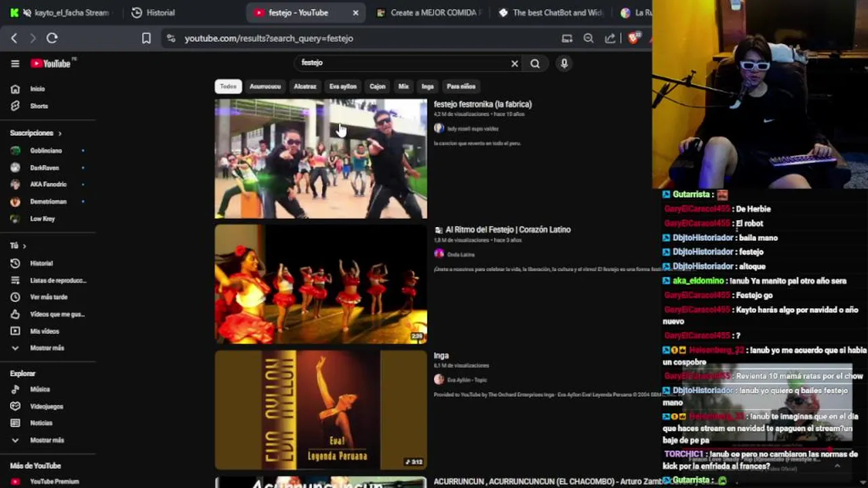Select the Acurrucucu filter chip

point(265,87)
